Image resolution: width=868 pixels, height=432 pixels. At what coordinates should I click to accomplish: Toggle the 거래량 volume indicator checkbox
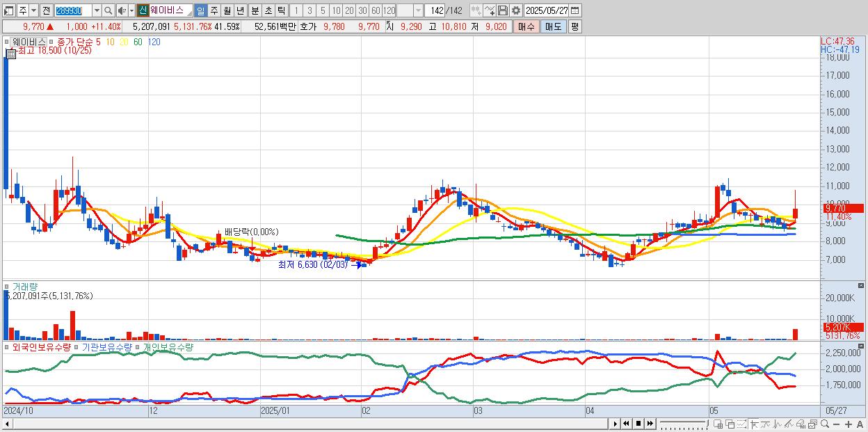pyautogui.click(x=7, y=286)
